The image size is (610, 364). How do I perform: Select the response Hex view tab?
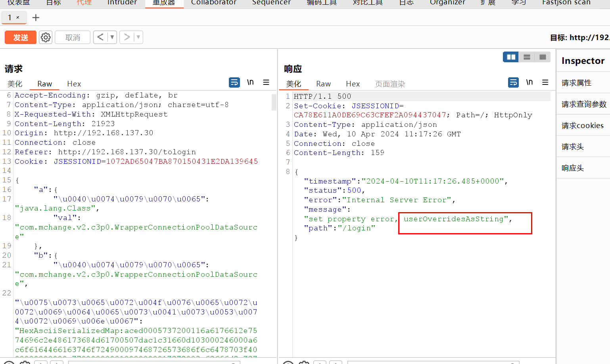353,84
